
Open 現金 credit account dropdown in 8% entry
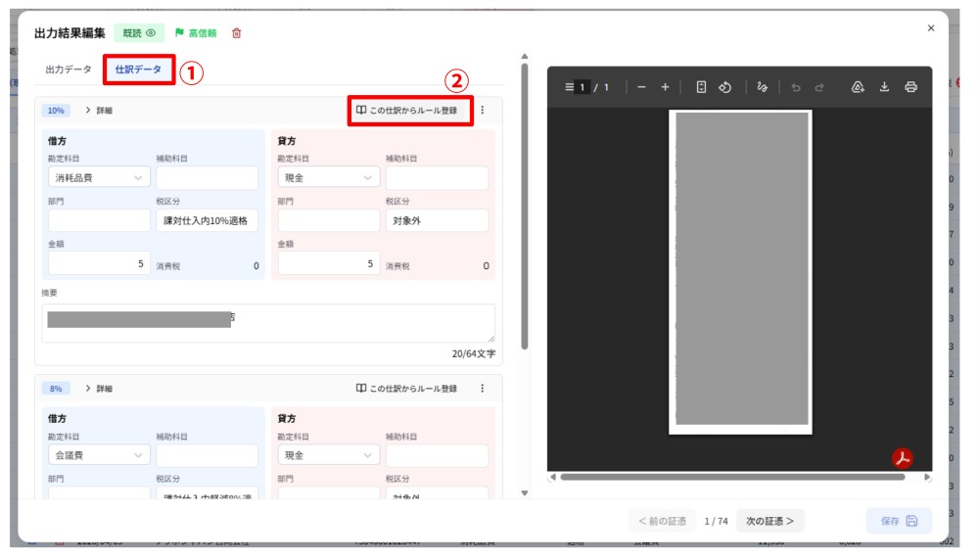329,455
